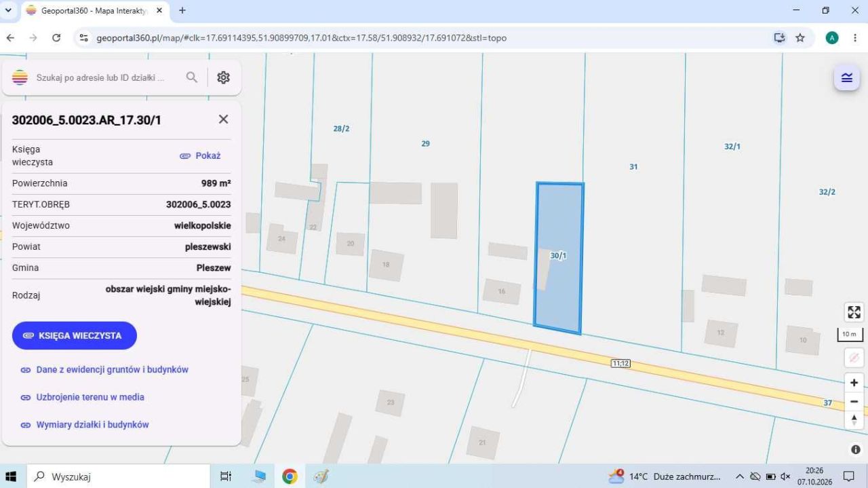Close the parcel info panel

[223, 119]
